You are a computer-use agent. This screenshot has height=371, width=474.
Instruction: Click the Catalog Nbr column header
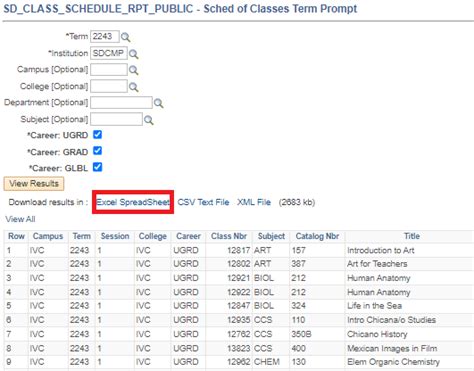pos(317,236)
